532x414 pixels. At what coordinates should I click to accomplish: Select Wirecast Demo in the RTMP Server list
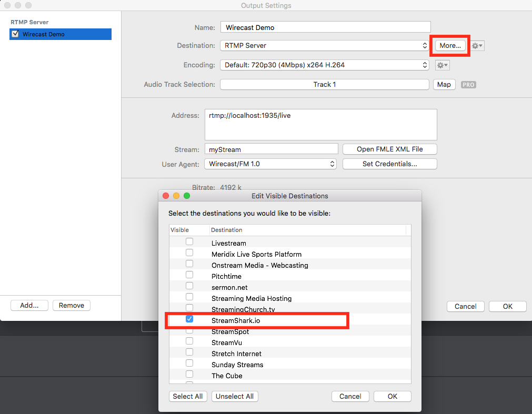61,34
